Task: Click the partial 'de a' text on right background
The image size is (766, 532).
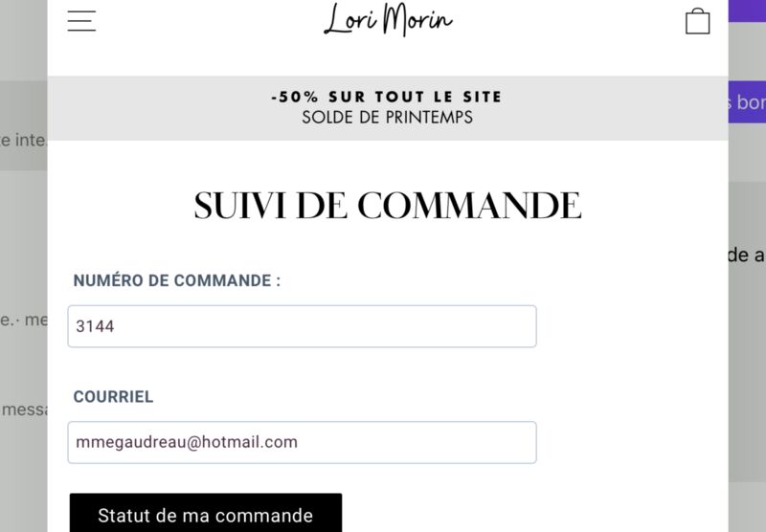Action: [x=746, y=255]
